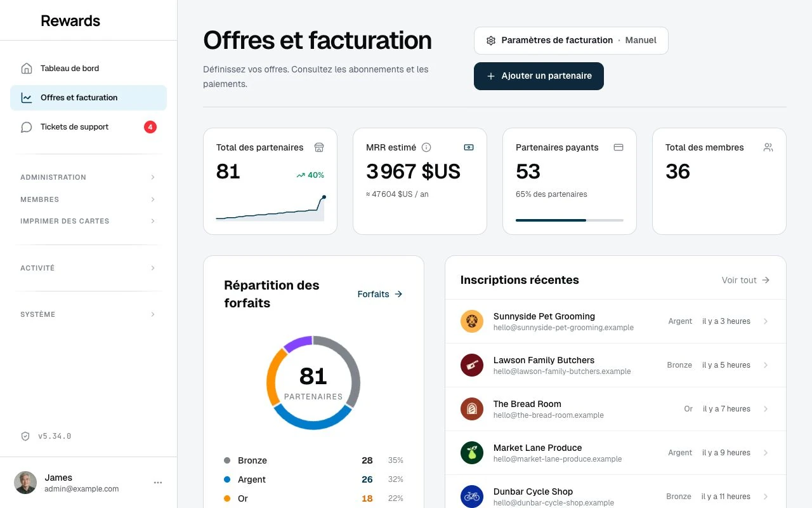The height and width of the screenshot is (508, 812).
Task: Click Market Lane Produce pear logo
Action: coord(472,453)
